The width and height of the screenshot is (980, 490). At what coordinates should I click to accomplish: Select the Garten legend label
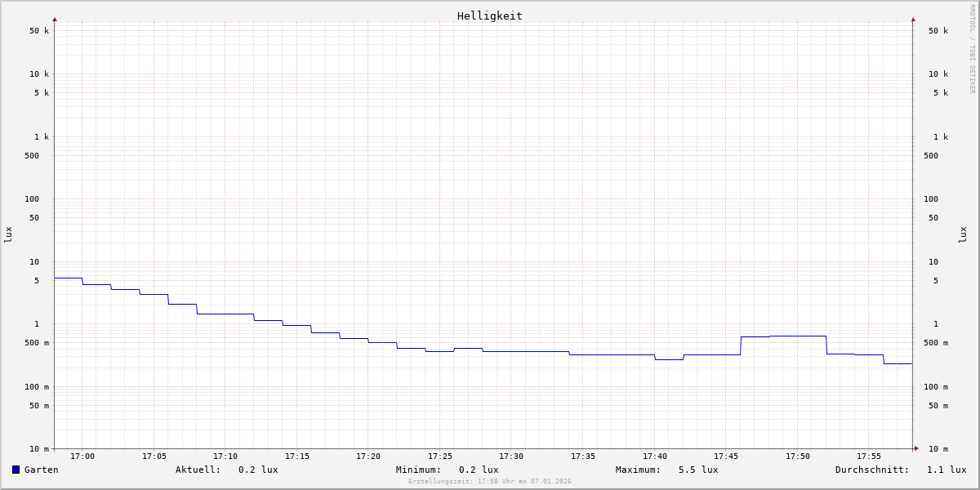coord(41,470)
